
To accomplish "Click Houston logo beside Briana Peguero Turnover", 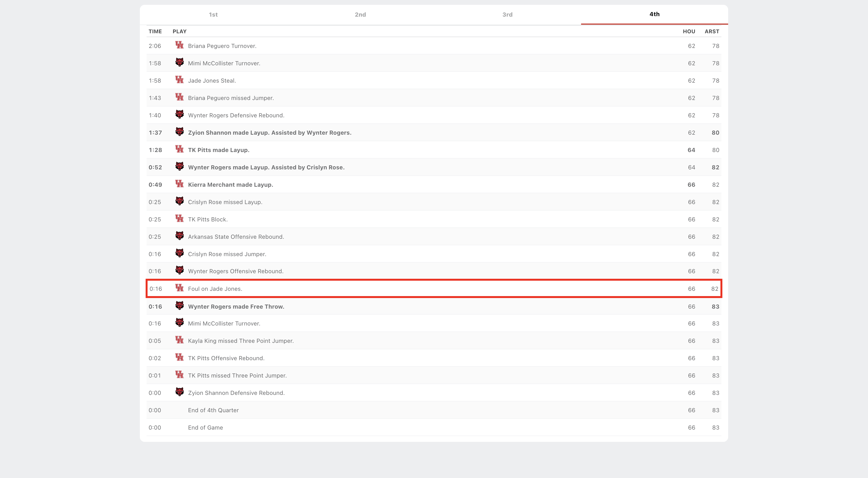I will point(179,45).
